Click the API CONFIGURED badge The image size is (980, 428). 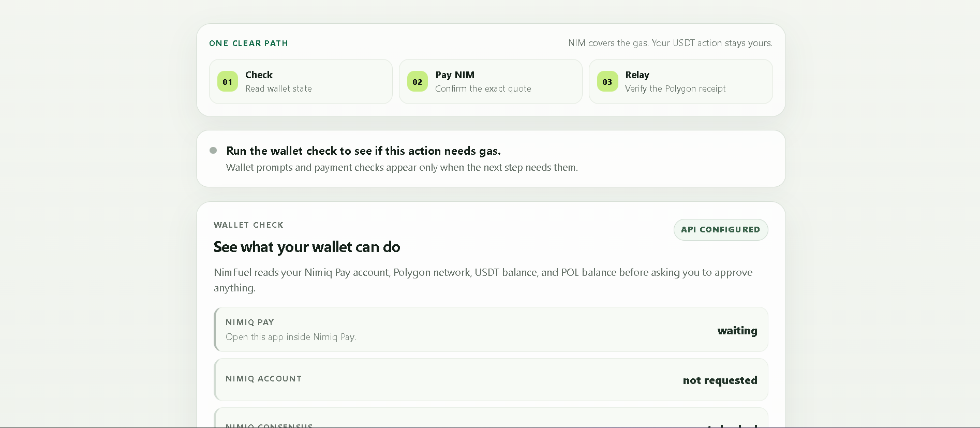coord(721,230)
